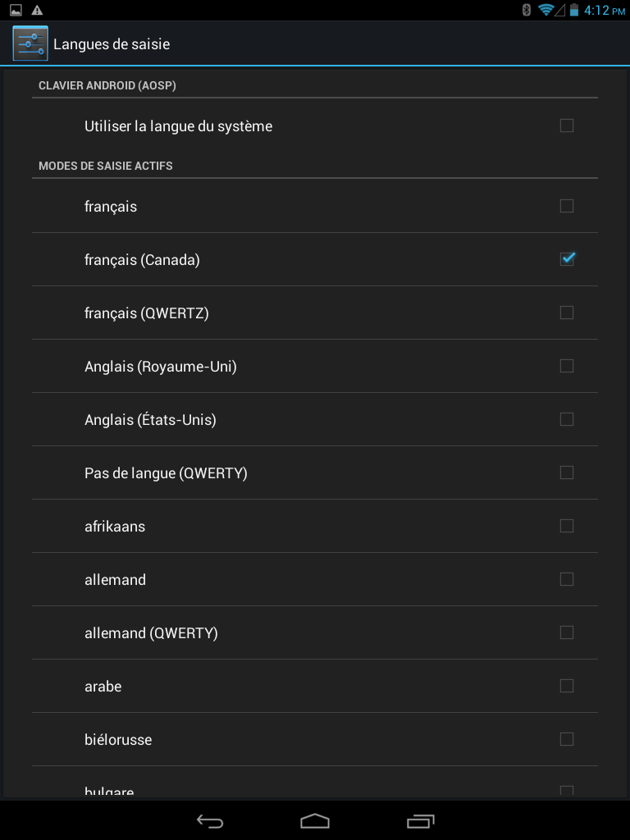
Task: Tap the afrikaans language row
Action: click(315, 526)
